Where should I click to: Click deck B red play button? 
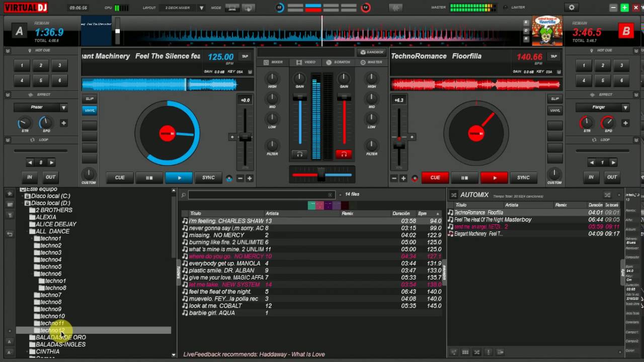click(494, 177)
